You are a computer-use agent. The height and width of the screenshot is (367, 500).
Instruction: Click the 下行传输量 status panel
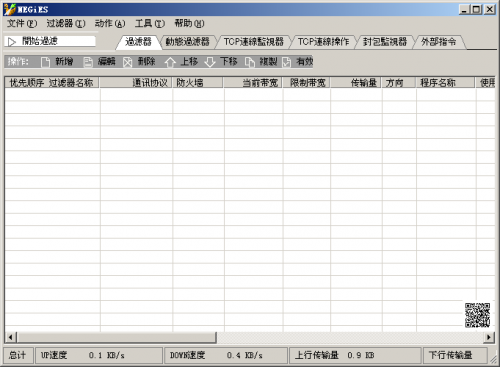coord(455,355)
